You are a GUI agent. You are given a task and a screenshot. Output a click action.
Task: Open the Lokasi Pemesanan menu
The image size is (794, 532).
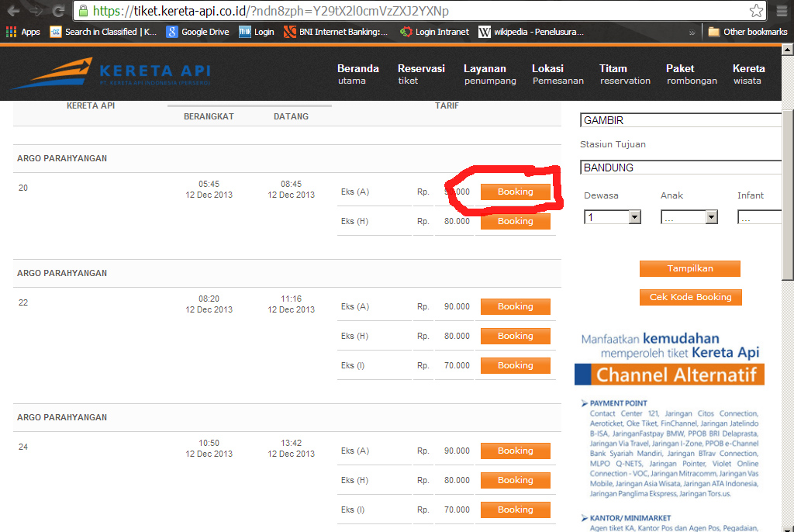[558, 74]
